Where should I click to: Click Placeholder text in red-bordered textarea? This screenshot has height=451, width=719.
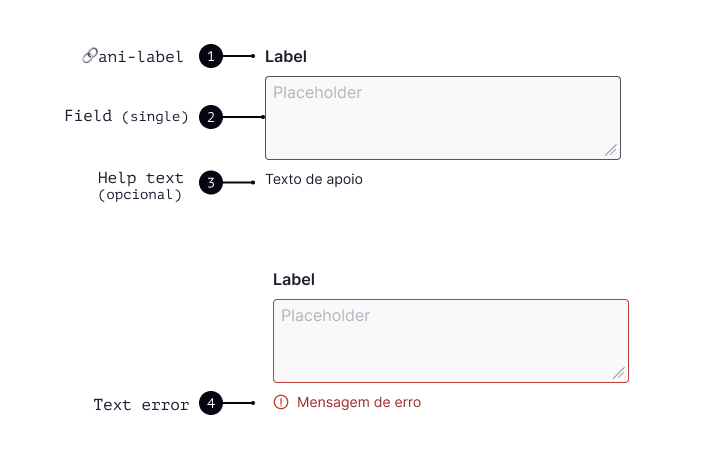click(x=325, y=315)
